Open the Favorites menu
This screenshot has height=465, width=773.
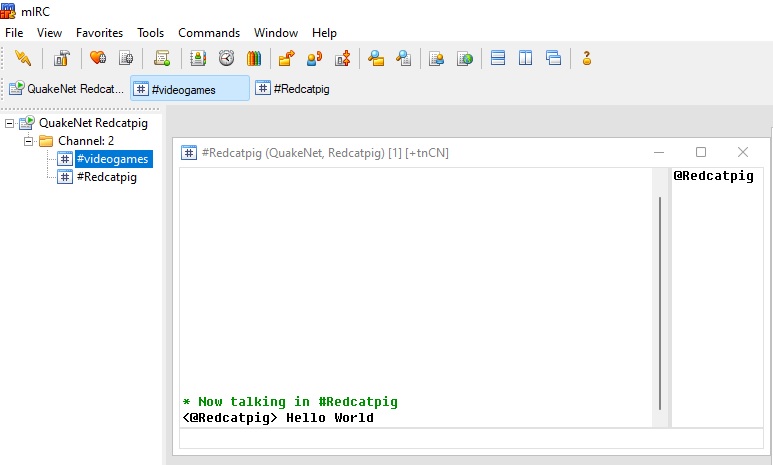click(x=99, y=33)
